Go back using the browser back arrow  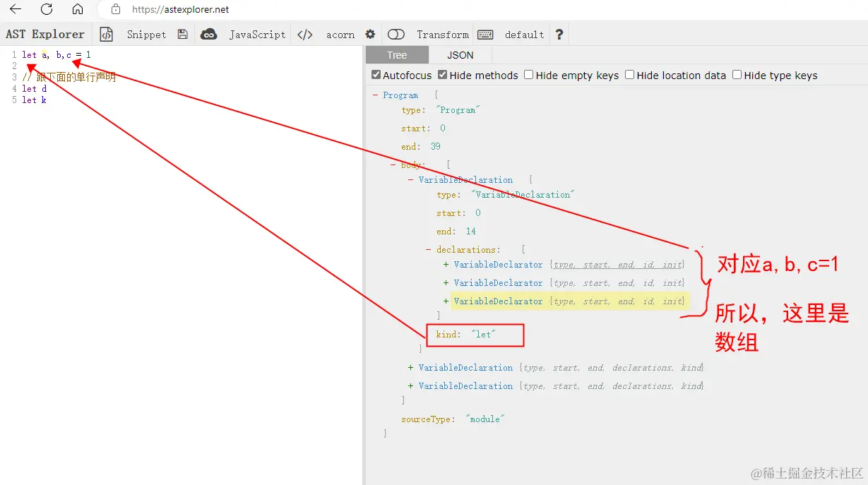click(x=16, y=10)
